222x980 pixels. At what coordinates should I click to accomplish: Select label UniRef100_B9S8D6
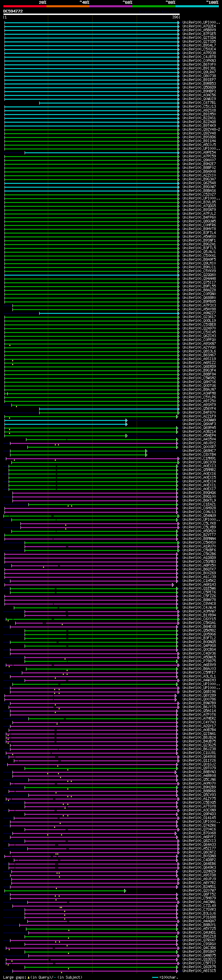(x=199, y=137)
